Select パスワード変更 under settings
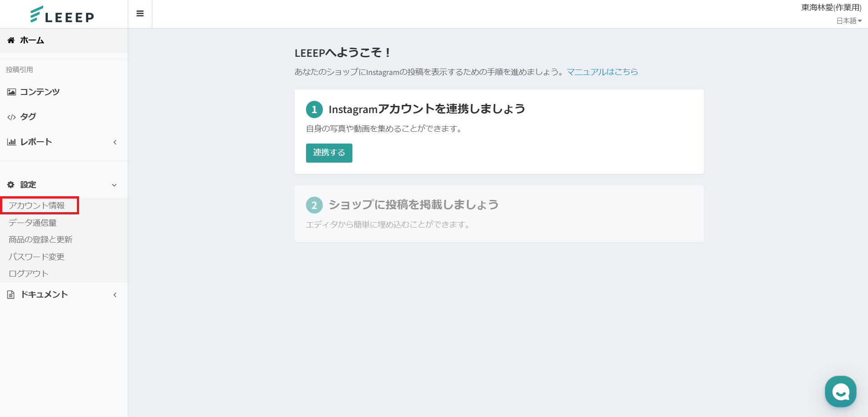The image size is (868, 417). [x=37, y=257]
